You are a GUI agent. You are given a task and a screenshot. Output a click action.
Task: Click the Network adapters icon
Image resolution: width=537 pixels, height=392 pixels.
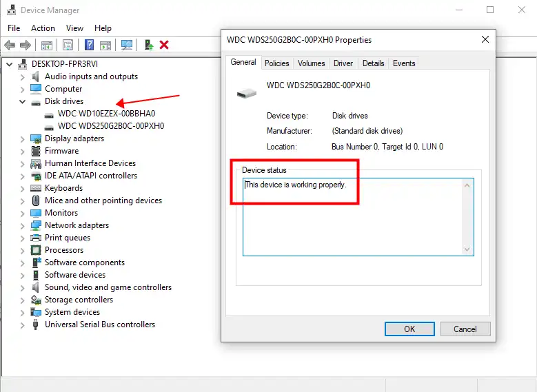(x=36, y=225)
